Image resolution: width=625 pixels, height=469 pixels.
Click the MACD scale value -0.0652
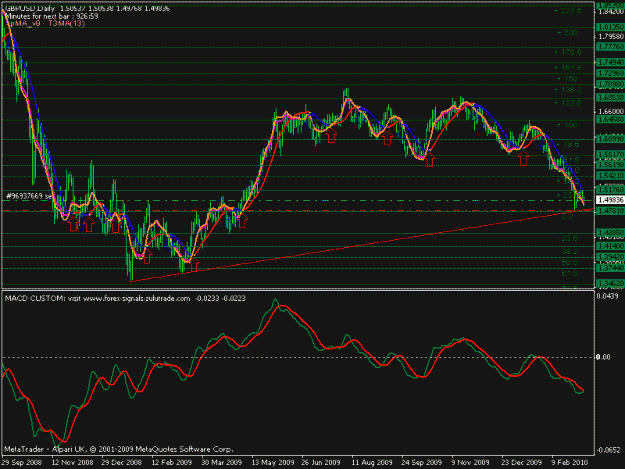click(x=607, y=450)
